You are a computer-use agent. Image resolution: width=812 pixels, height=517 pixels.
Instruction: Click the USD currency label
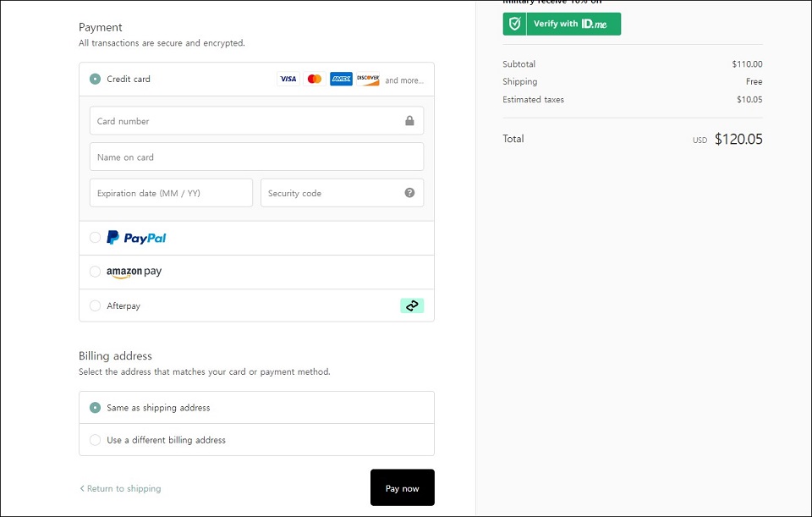tap(700, 140)
